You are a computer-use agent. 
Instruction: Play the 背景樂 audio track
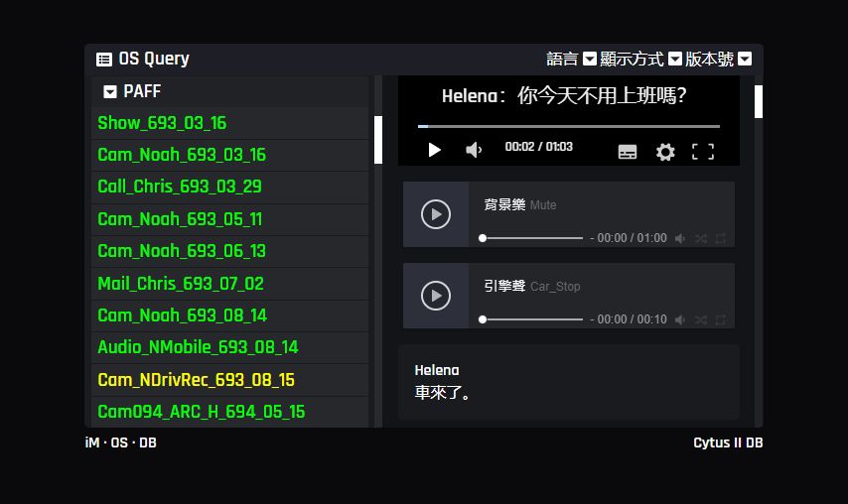[x=436, y=213]
